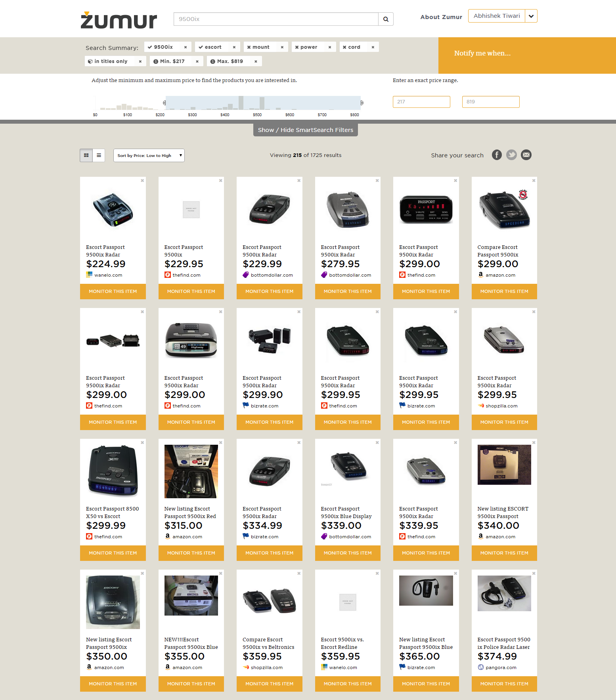Monitor the $315.00 amazon.com item
Screen dimensions: 616x700
191,553
